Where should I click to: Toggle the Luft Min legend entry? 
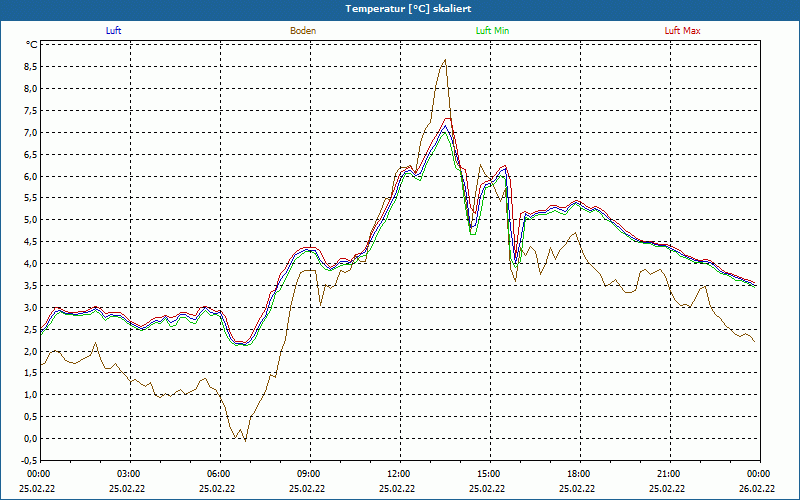pos(492,31)
